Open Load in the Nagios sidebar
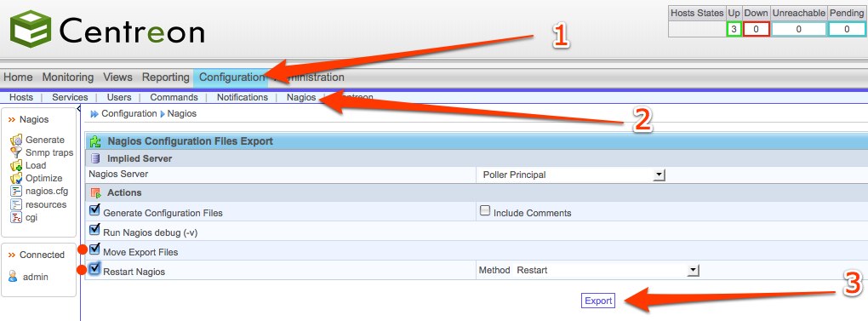This screenshot has height=321, width=868. pyautogui.click(x=36, y=165)
